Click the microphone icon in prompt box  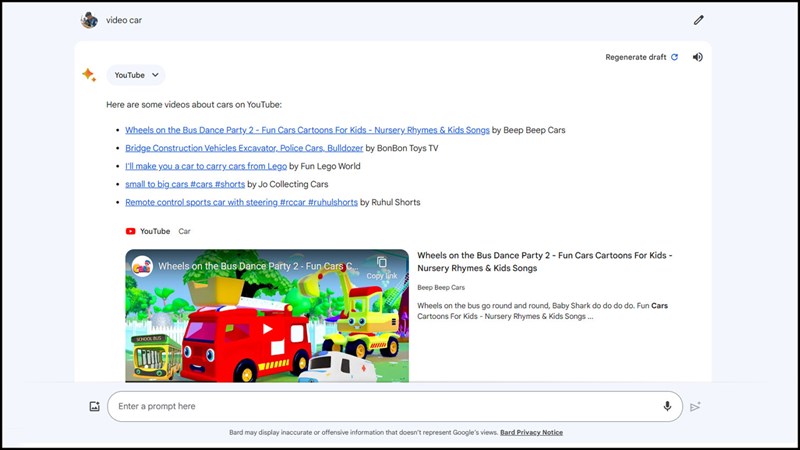[x=667, y=406]
